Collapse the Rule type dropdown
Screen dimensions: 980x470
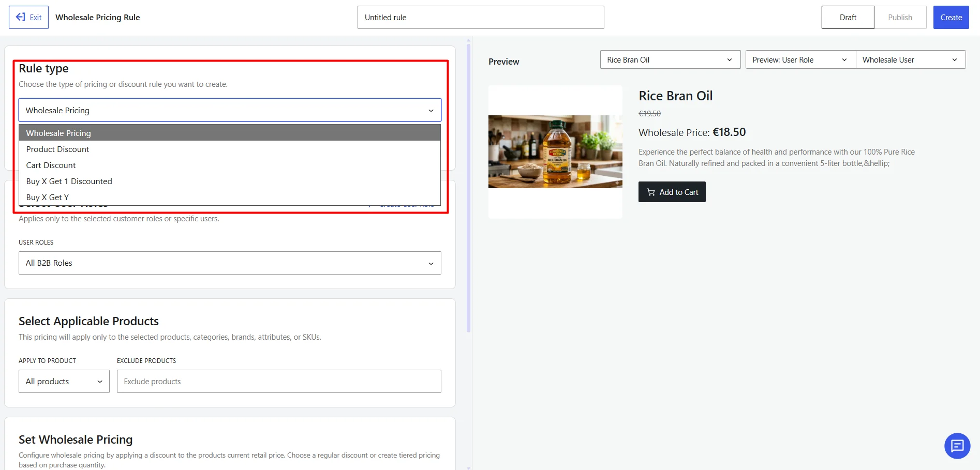click(x=230, y=110)
